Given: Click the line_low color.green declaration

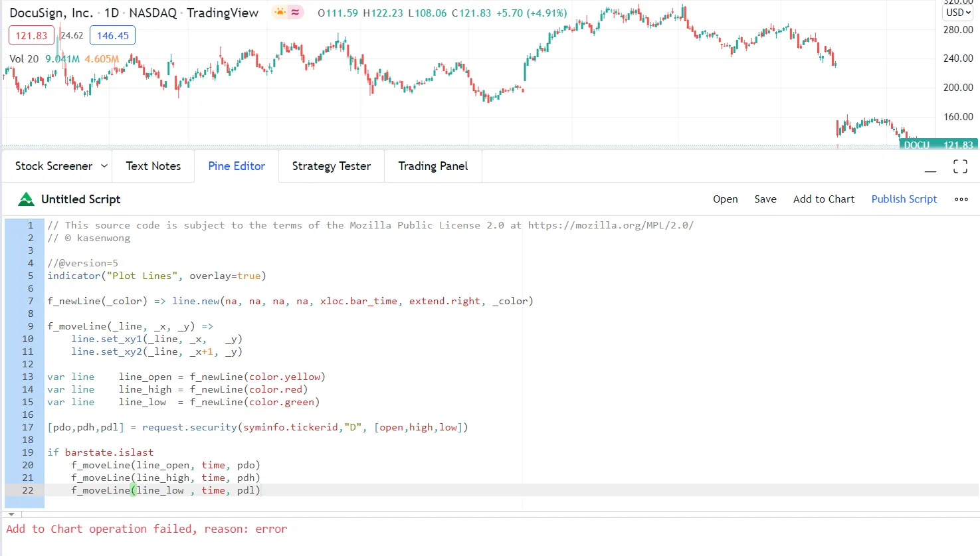Looking at the screenshot, I should coord(183,403).
